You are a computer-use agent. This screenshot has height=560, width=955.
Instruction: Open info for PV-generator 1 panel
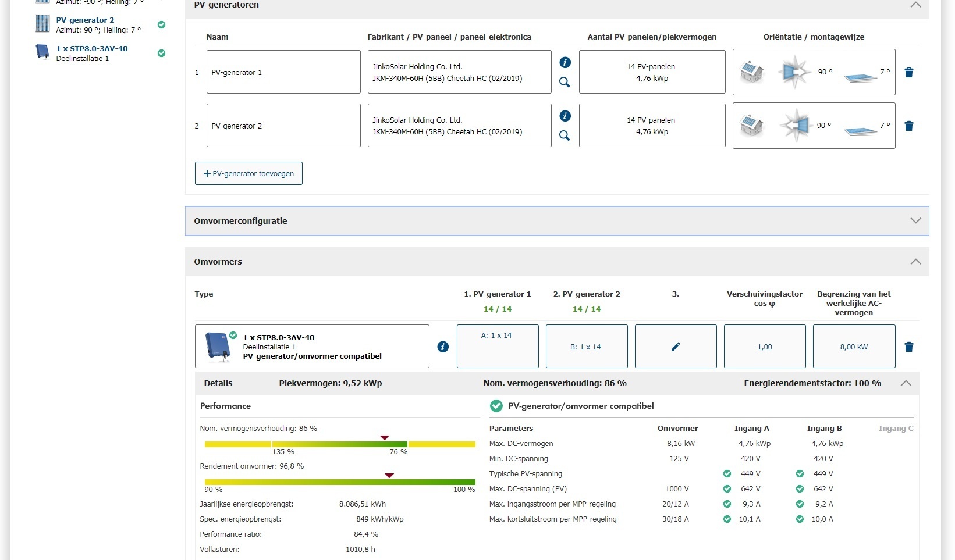coord(565,62)
